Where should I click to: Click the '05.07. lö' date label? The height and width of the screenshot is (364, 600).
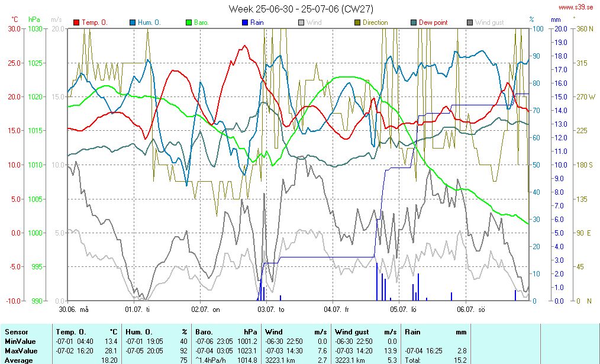pos(404,310)
